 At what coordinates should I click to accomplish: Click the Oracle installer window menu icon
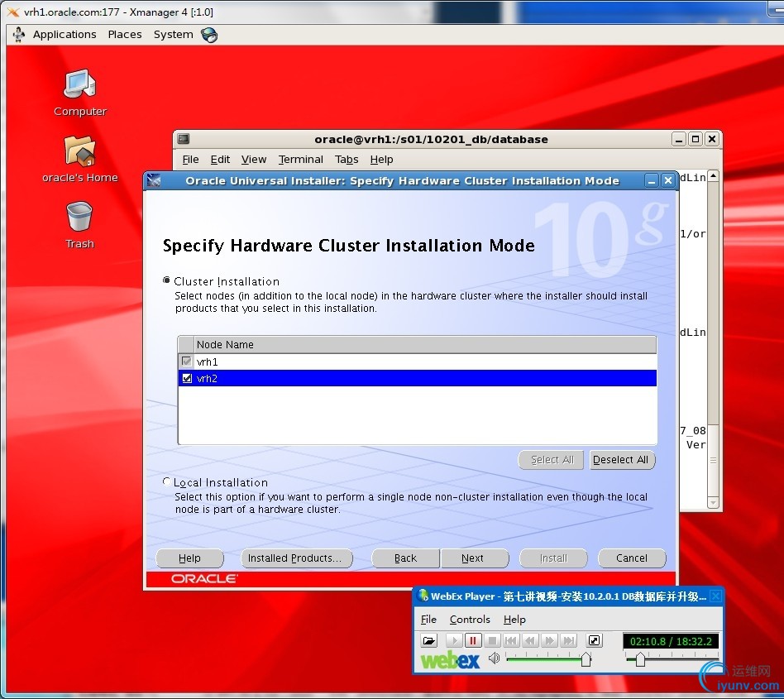coord(154,180)
